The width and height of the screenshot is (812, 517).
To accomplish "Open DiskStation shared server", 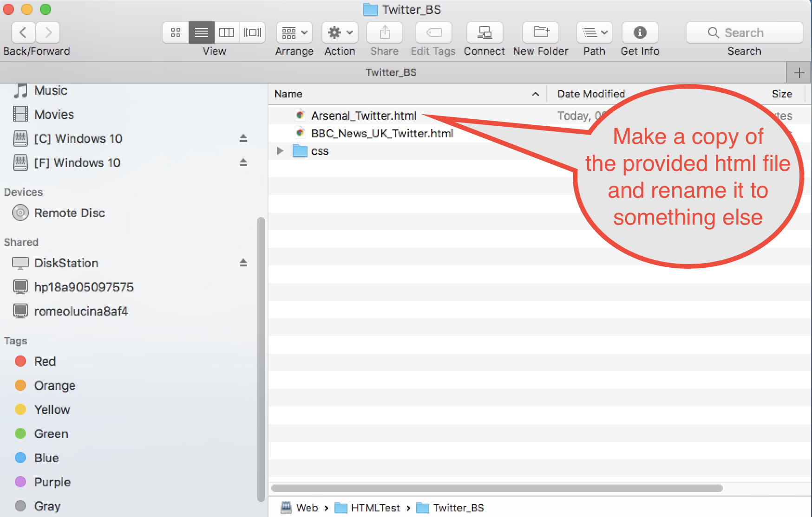I will (x=66, y=263).
